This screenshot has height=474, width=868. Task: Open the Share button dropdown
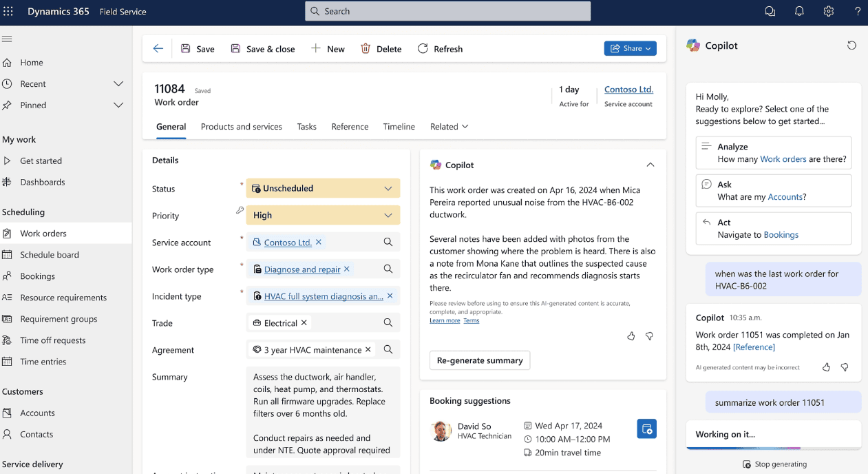click(631, 48)
